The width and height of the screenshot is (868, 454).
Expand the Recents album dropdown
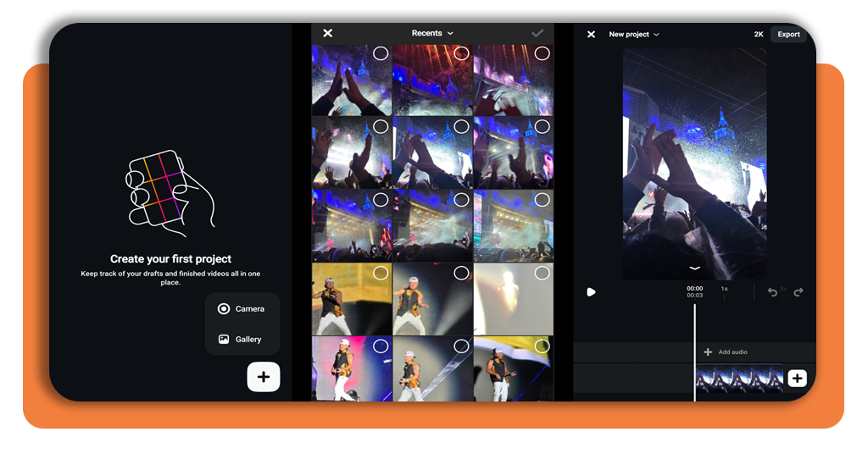432,33
